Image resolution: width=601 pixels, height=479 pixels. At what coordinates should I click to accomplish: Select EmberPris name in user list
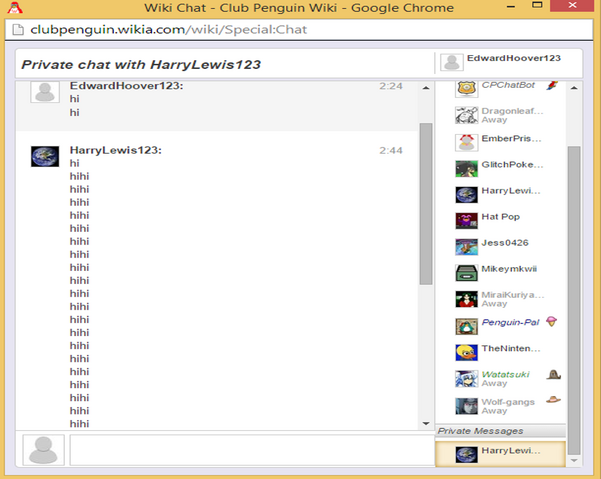pyautogui.click(x=511, y=139)
